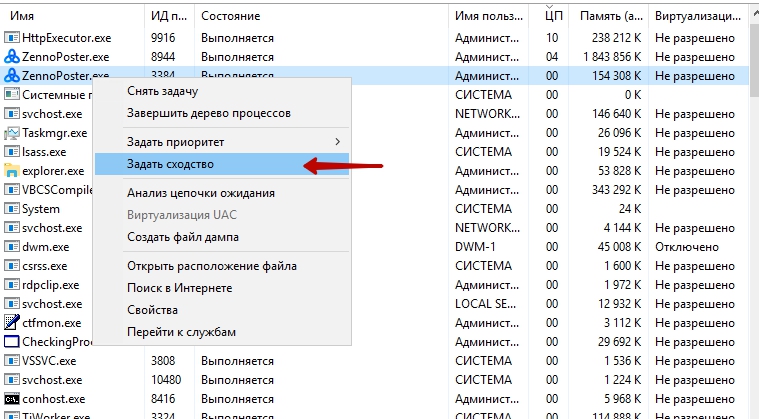
Task: Click the explorer.exe folder icon
Action: tap(12, 171)
